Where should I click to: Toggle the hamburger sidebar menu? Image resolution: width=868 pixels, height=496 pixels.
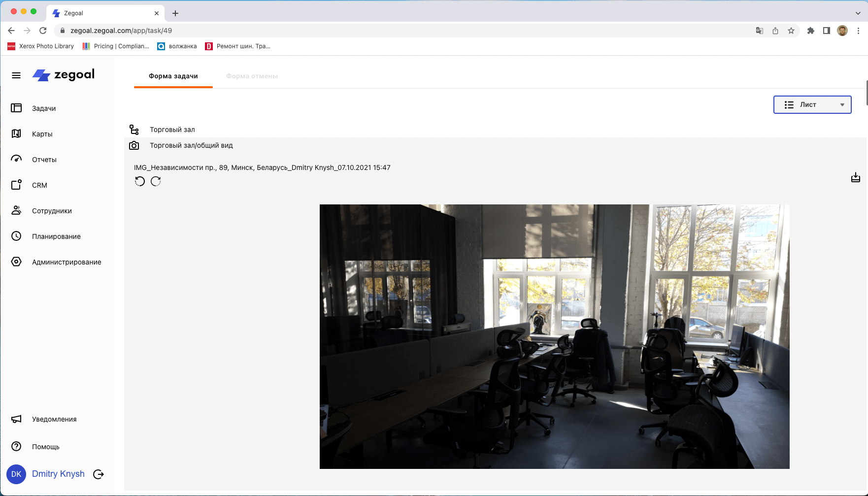pos(16,75)
